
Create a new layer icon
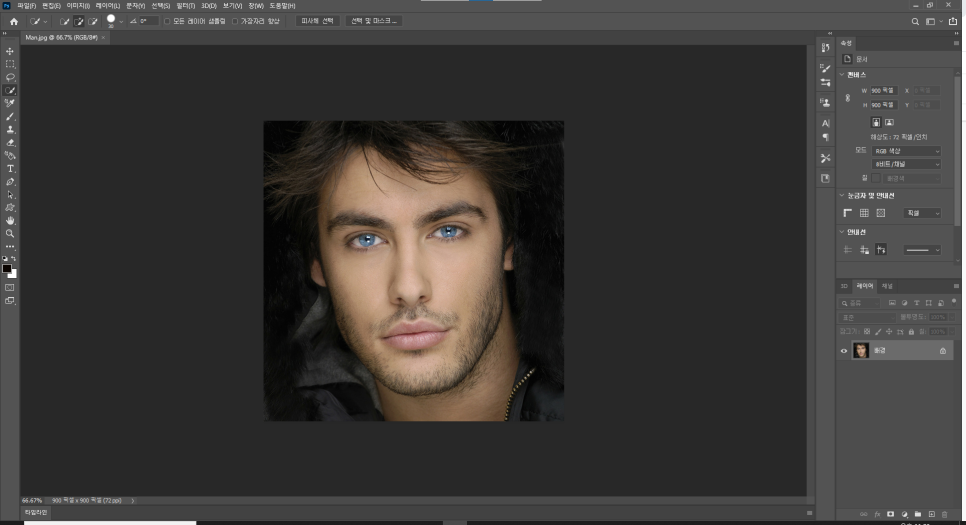click(932, 514)
